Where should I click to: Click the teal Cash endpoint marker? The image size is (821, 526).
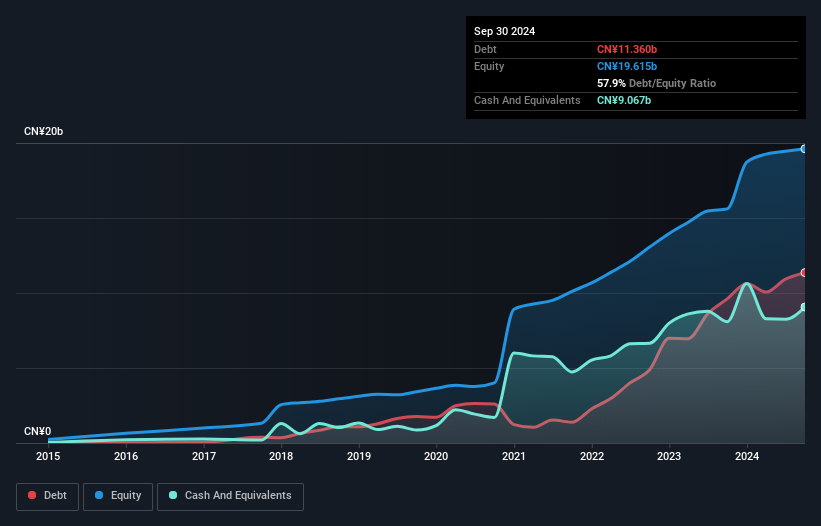pyautogui.click(x=804, y=307)
